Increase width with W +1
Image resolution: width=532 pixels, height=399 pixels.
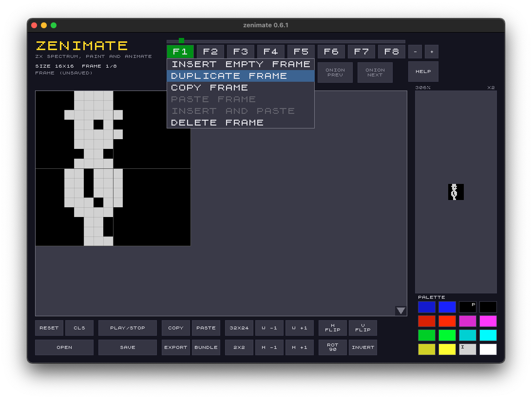click(300, 328)
